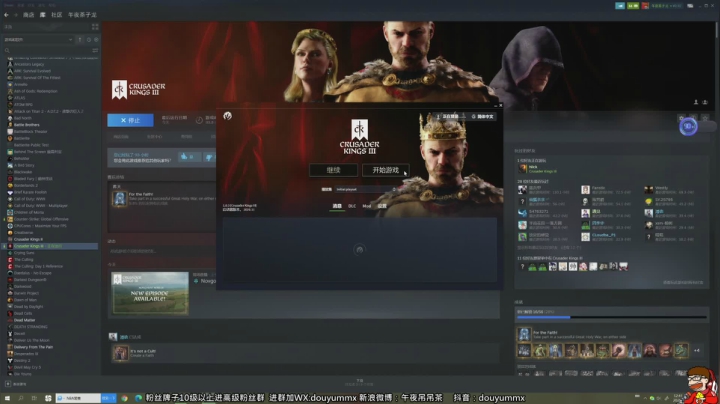Viewport: 720px width, 404px height.
Task: Toggle the recent-activity clock filter in the sidebar
Action: [x=89, y=39]
